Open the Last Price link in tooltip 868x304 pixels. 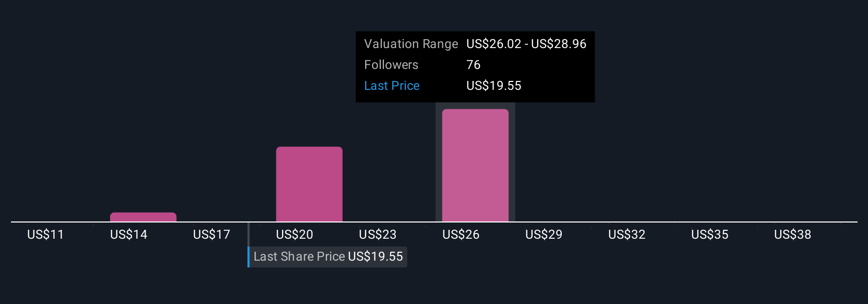(x=392, y=86)
